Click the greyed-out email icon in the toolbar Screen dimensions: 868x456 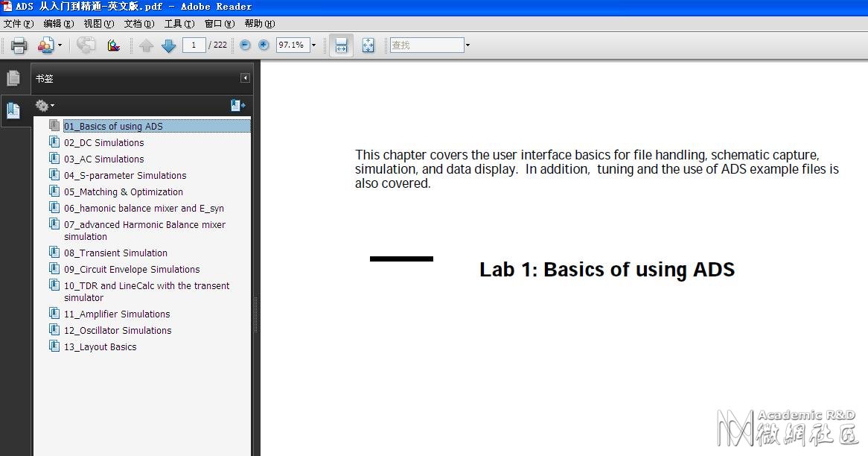[86, 45]
